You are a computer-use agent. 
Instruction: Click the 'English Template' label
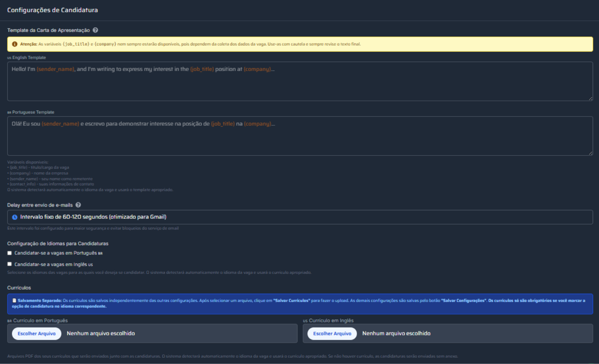coord(29,58)
